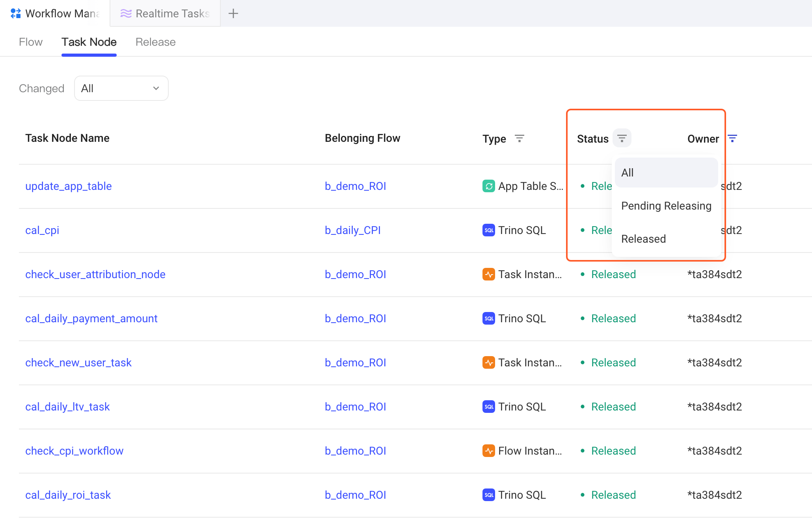Screen dimensions: 812x520
Task: Open the update_app_table task node link
Action: click(x=69, y=186)
